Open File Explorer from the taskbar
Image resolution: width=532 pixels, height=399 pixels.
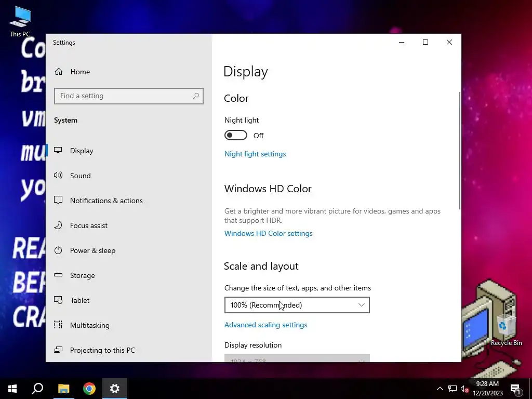pyautogui.click(x=63, y=389)
